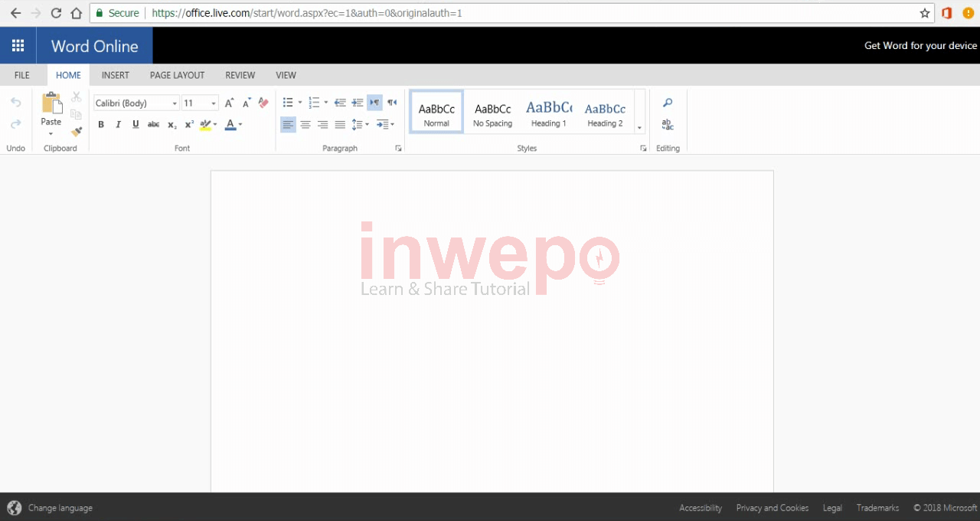Click the Decrease Indent icon
The width and height of the screenshot is (980, 521).
(340, 103)
